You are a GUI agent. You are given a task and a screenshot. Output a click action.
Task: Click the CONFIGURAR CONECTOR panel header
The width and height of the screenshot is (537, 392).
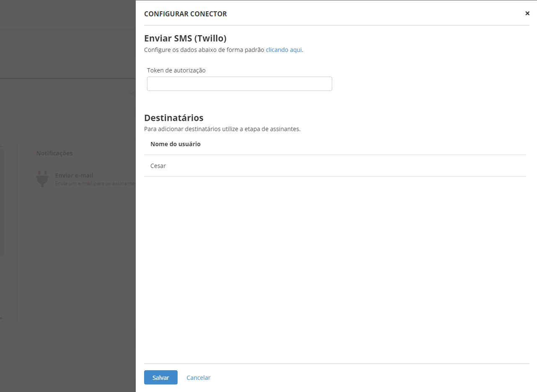pos(186,14)
